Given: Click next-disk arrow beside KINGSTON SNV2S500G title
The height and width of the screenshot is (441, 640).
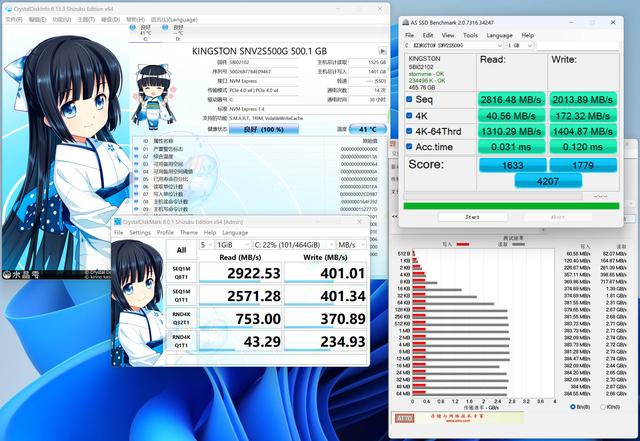Looking at the screenshot, I should click(x=382, y=51).
